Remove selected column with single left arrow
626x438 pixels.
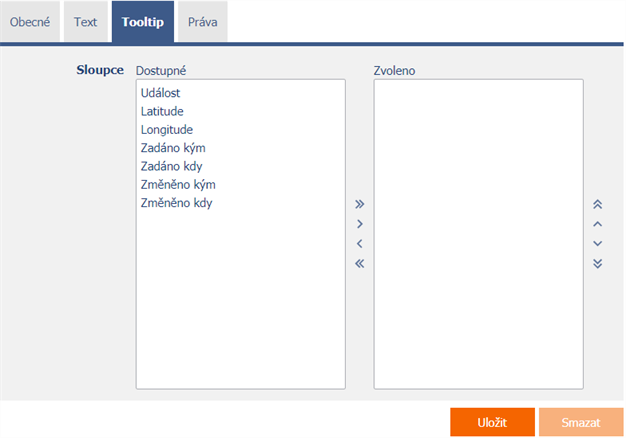point(359,244)
